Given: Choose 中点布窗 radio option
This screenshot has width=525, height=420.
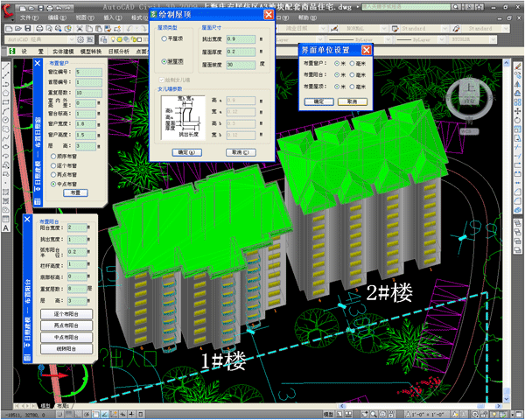Looking at the screenshot, I should (x=52, y=184).
